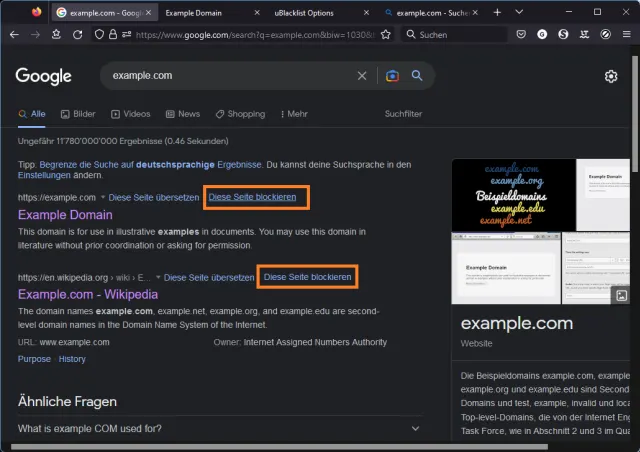Viewport: 640px width, 452px height.
Task: Open the Pocket save icon in toolbar
Action: [x=521, y=34]
